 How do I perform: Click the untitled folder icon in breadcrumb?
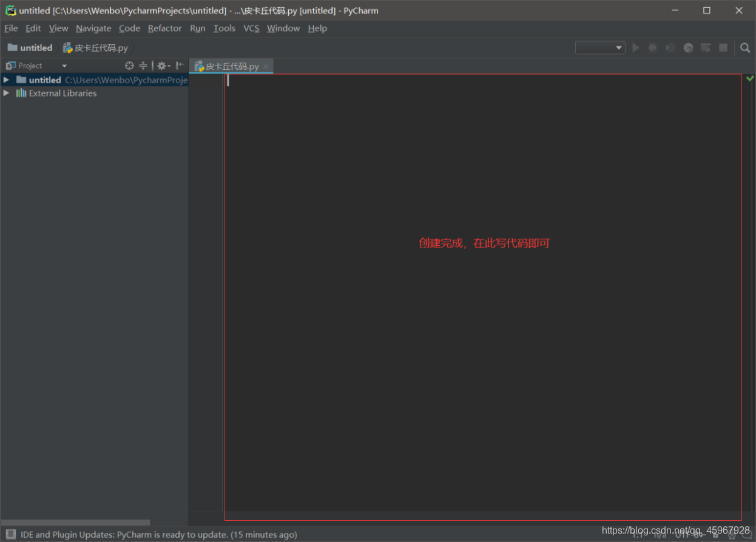[12, 47]
